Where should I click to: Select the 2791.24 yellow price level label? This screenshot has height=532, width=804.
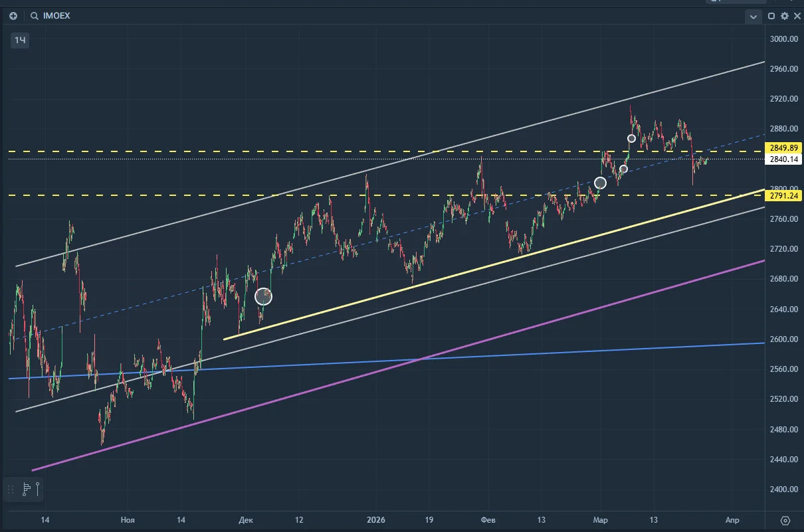(x=785, y=196)
